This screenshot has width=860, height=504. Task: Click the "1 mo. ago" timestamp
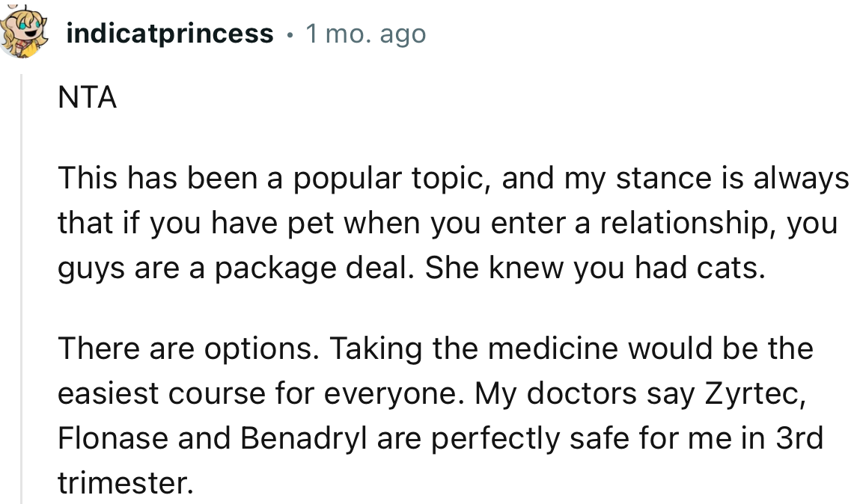coord(365,34)
